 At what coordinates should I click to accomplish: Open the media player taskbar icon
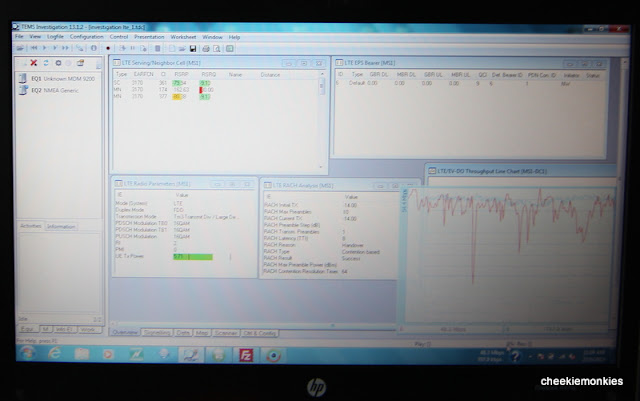pyautogui.click(x=108, y=354)
